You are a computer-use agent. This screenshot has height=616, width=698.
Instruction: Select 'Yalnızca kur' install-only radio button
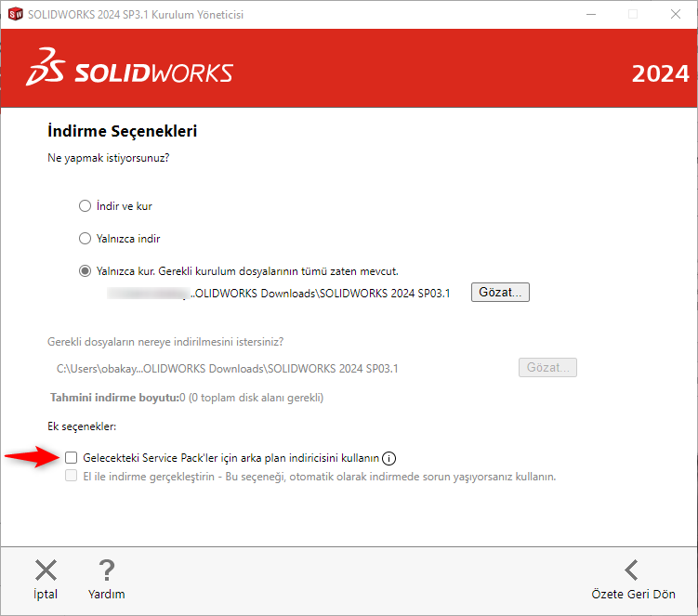click(x=85, y=271)
